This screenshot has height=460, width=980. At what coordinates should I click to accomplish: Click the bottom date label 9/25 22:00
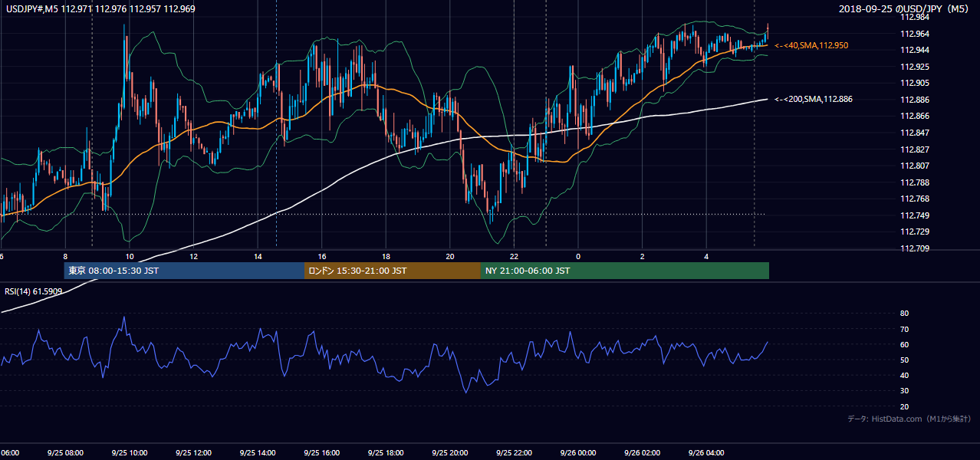(x=514, y=453)
